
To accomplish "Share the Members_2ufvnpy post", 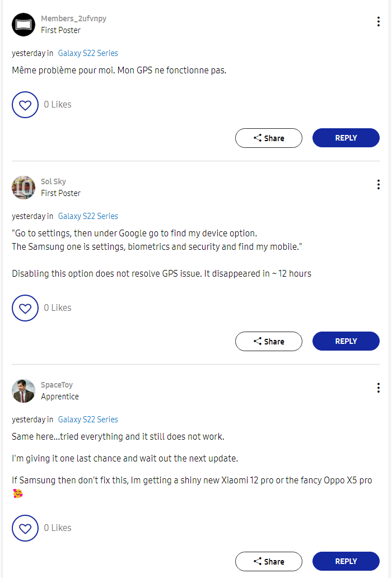I will (269, 138).
